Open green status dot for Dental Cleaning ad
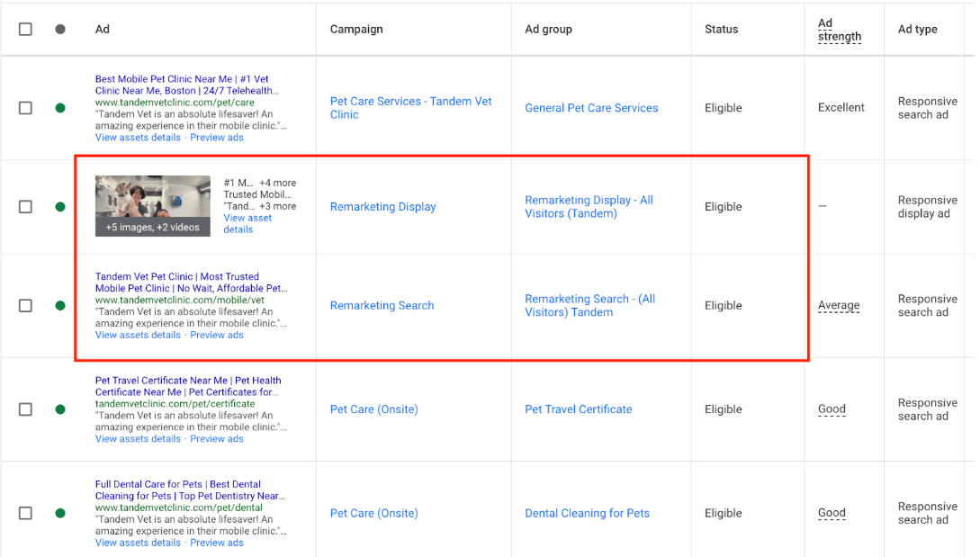980x557 pixels. point(60,513)
